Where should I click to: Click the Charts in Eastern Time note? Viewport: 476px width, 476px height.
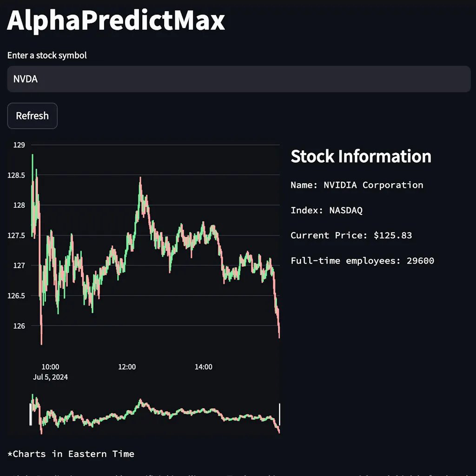coord(70,454)
